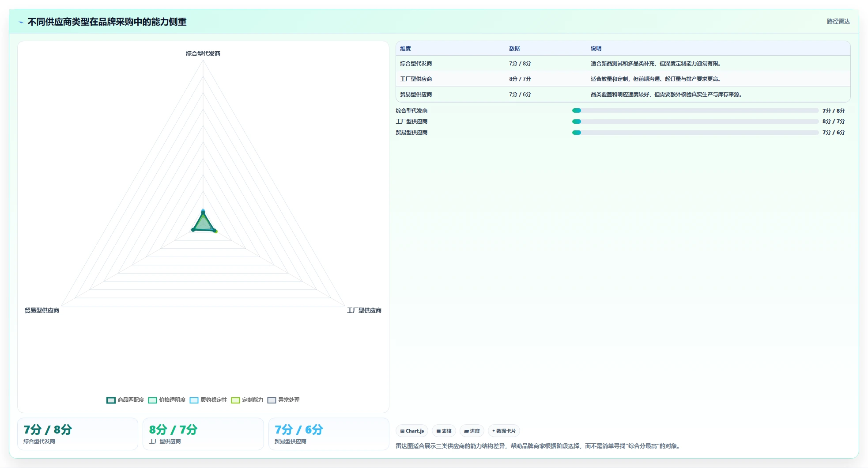Click radar axis label 贸易型供应商
868x468 pixels.
pyautogui.click(x=42, y=311)
